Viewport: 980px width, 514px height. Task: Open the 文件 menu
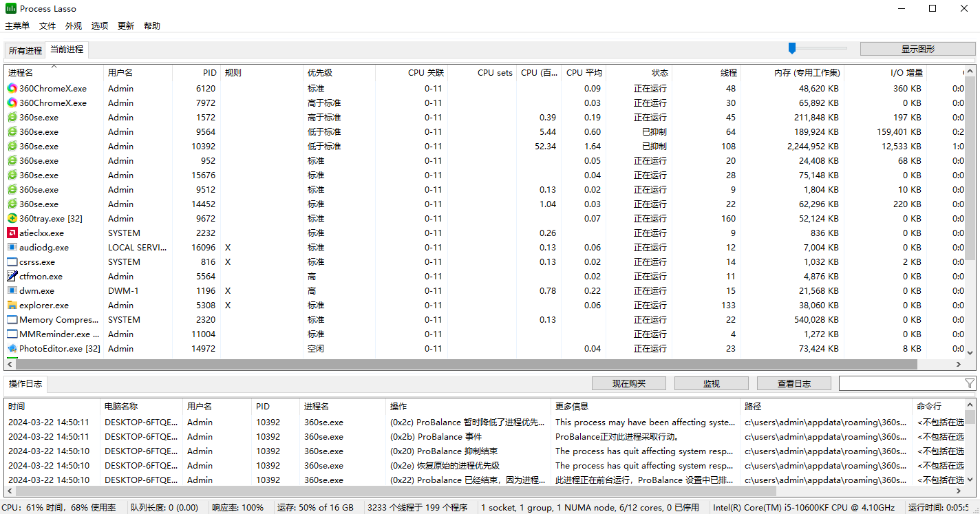click(47, 26)
